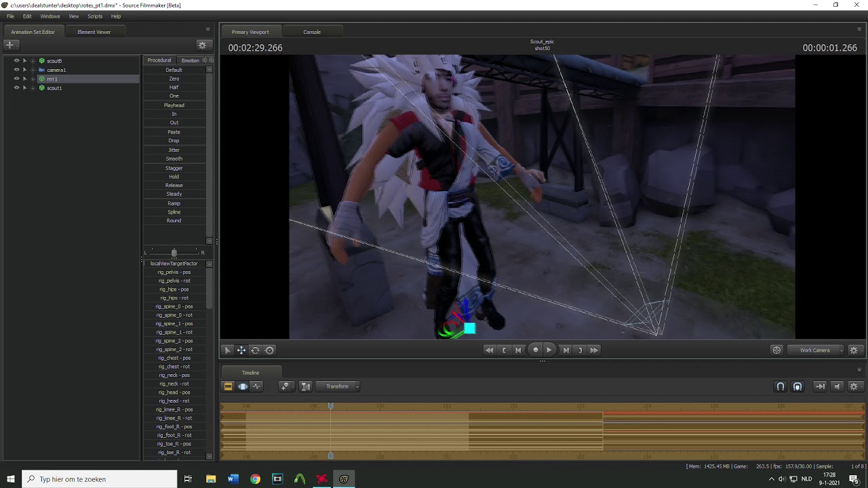The width and height of the screenshot is (868, 488).
Task: Activate the move manipulator tool
Action: 241,350
